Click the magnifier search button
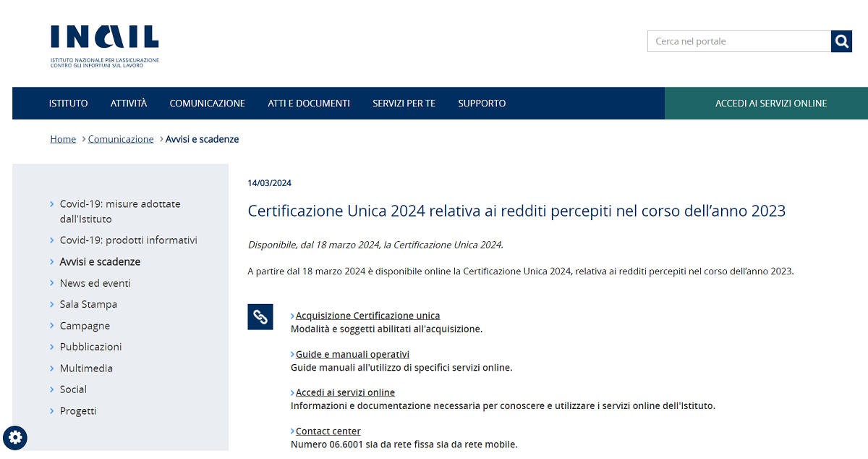 click(x=842, y=41)
